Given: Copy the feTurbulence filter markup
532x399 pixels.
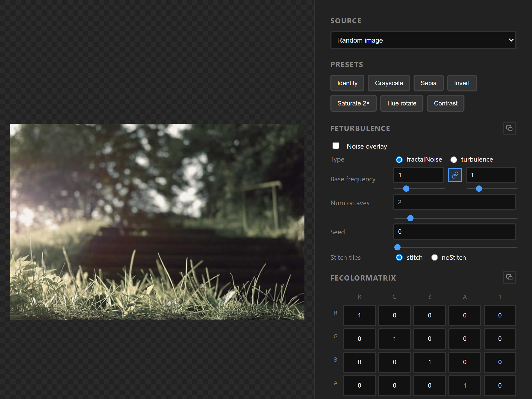Looking at the screenshot, I should click(509, 128).
